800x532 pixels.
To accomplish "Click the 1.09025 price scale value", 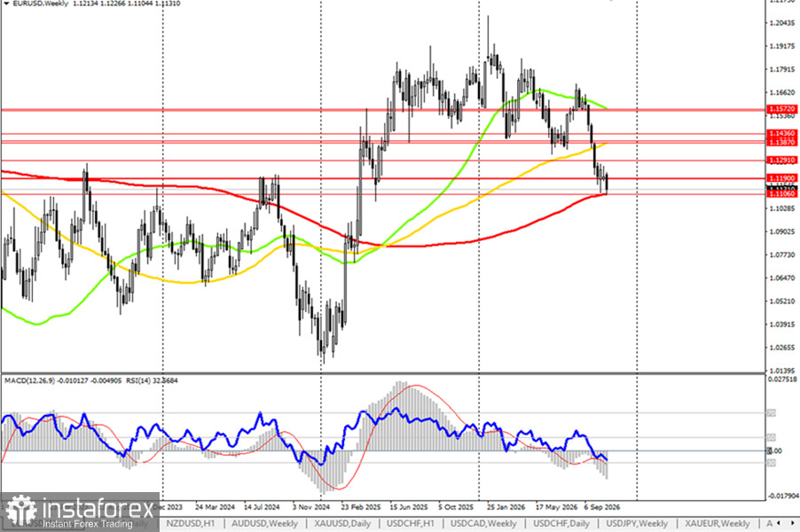I will [x=782, y=231].
